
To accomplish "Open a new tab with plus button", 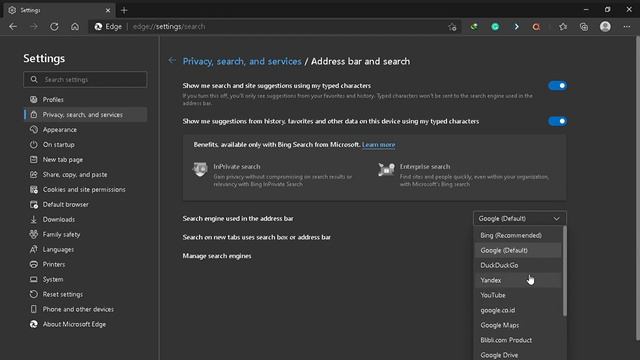I will coord(124,10).
